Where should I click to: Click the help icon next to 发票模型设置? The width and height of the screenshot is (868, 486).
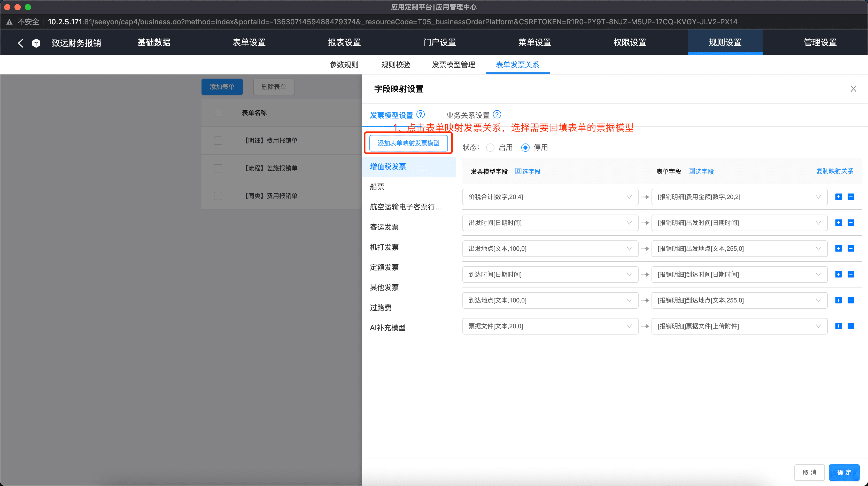[421, 114]
